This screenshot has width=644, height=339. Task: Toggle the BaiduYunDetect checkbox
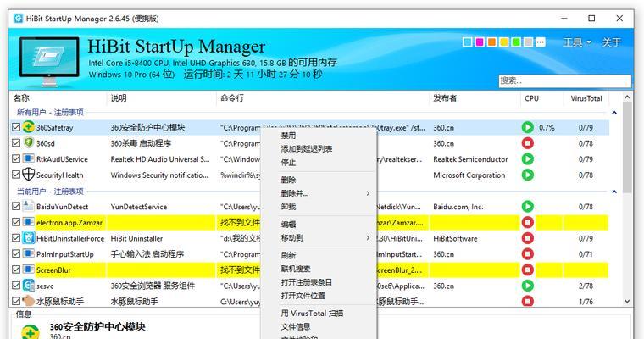click(x=16, y=206)
